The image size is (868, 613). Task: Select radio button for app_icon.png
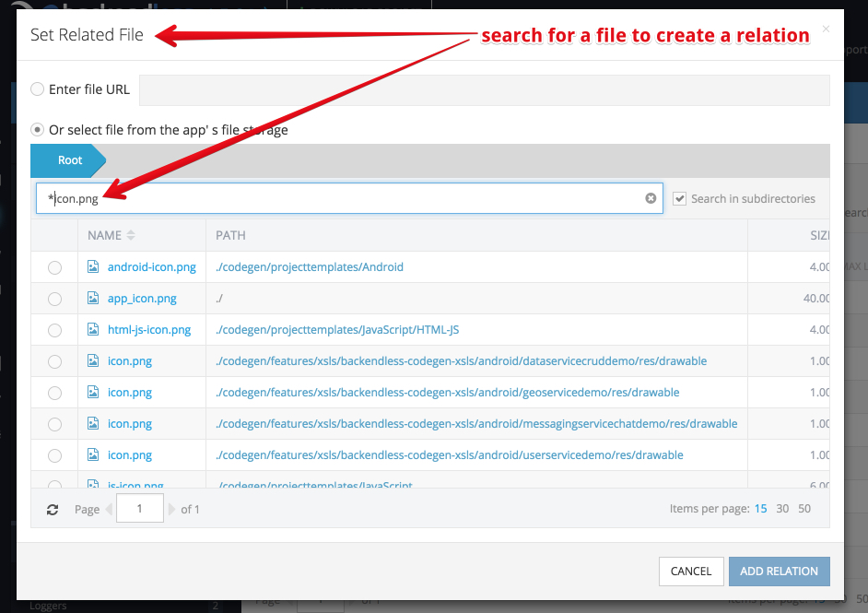coord(54,299)
